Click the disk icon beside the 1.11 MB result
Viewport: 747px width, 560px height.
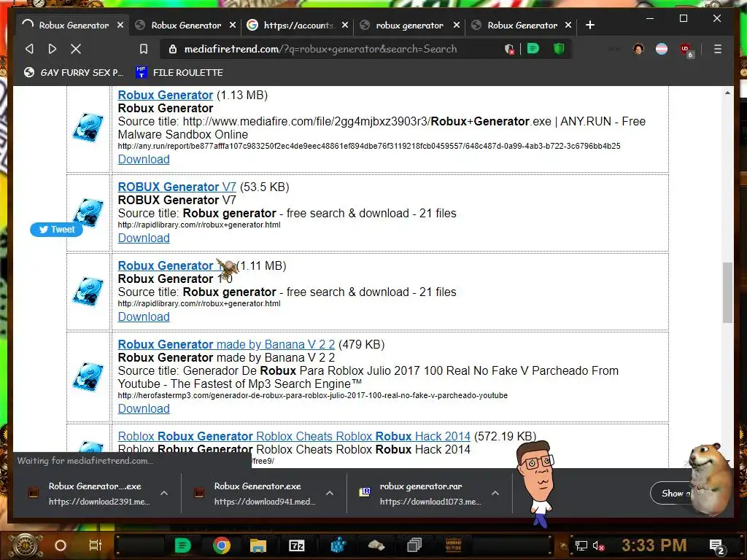(x=88, y=291)
